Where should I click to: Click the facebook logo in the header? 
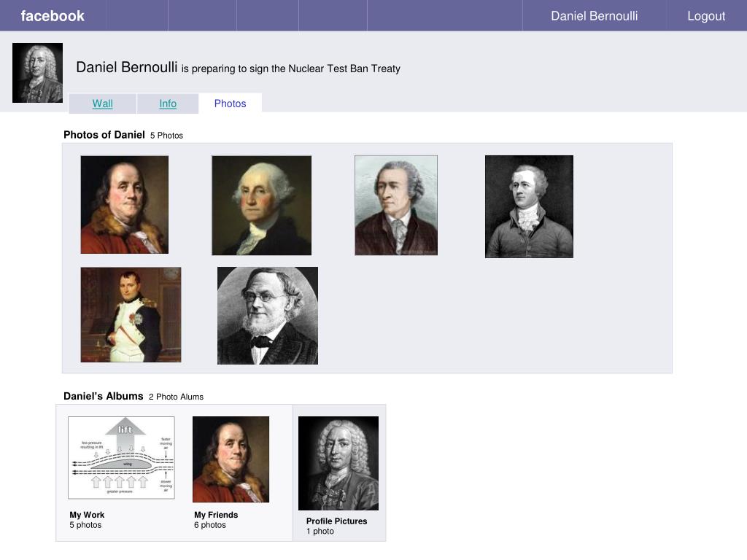53,16
